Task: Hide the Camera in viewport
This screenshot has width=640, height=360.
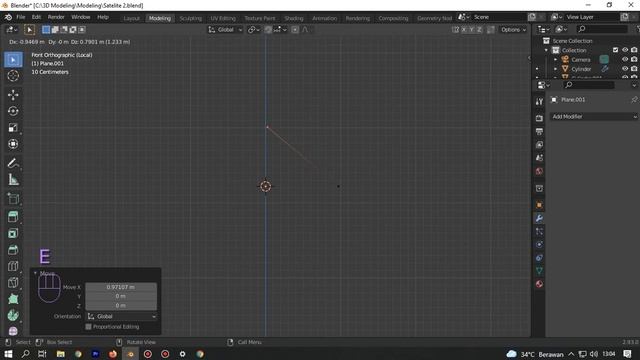Action: pyautogui.click(x=625, y=60)
